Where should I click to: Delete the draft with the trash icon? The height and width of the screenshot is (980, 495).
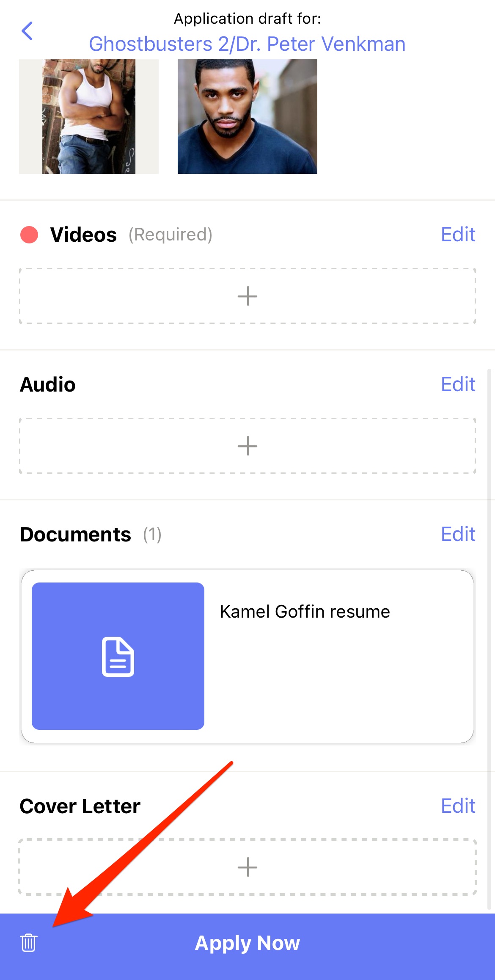click(x=29, y=942)
